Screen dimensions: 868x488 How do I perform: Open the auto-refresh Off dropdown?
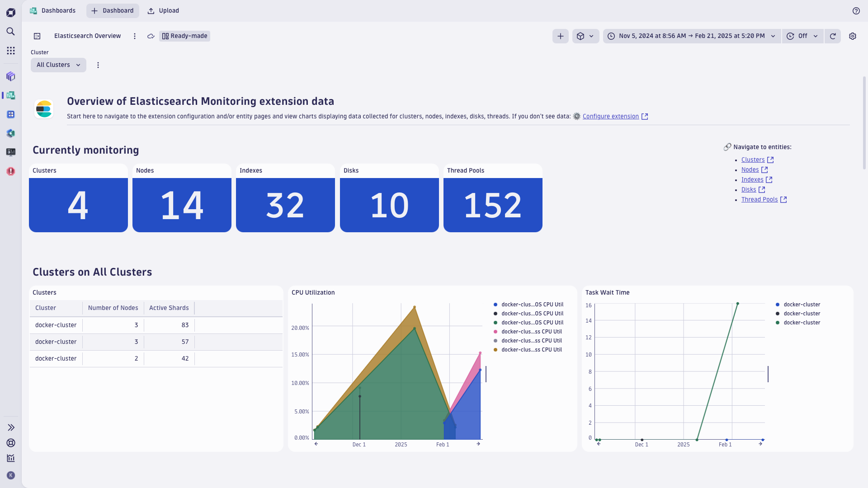[802, 36]
